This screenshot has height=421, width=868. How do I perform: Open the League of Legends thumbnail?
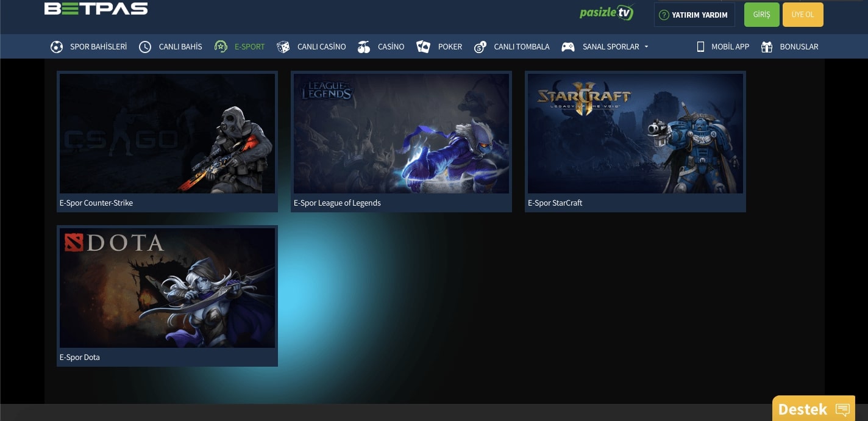(x=401, y=134)
